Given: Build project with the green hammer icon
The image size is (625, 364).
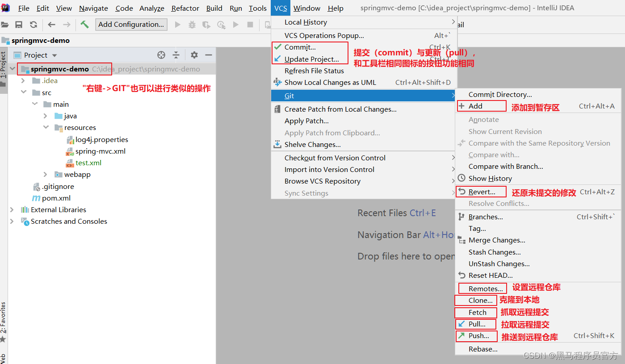Looking at the screenshot, I should 84,24.
